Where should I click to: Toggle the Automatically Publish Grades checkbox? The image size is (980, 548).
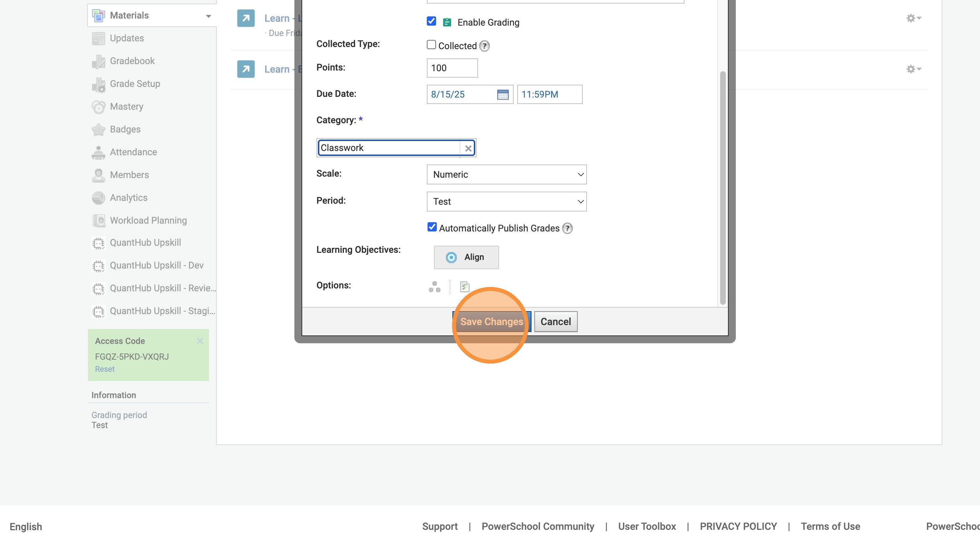tap(432, 227)
